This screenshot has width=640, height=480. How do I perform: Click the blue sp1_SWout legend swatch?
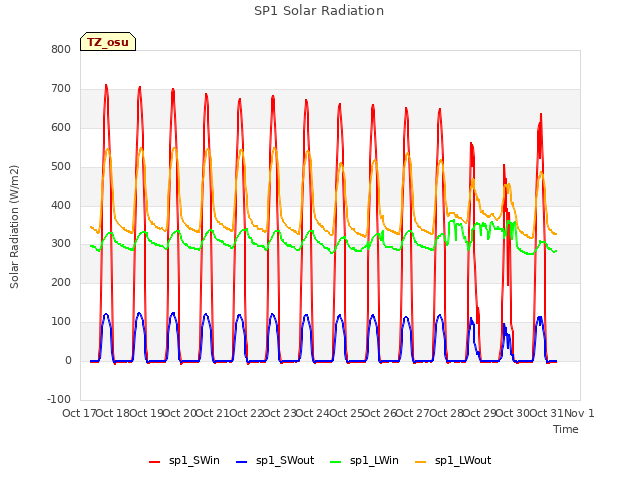[242, 462]
